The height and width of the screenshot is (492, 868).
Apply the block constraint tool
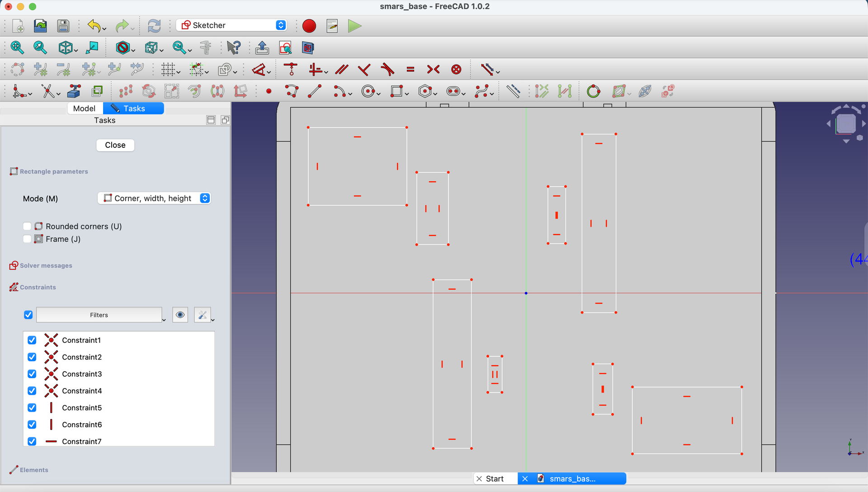tap(457, 70)
